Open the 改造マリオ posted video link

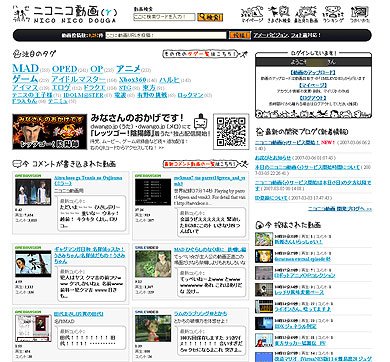323,359
